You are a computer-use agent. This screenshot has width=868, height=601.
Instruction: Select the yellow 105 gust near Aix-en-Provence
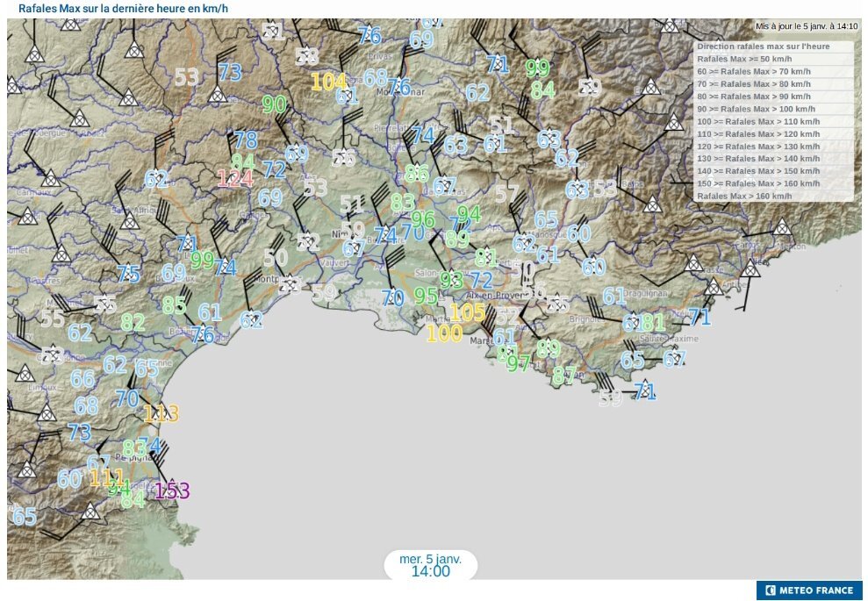(467, 313)
